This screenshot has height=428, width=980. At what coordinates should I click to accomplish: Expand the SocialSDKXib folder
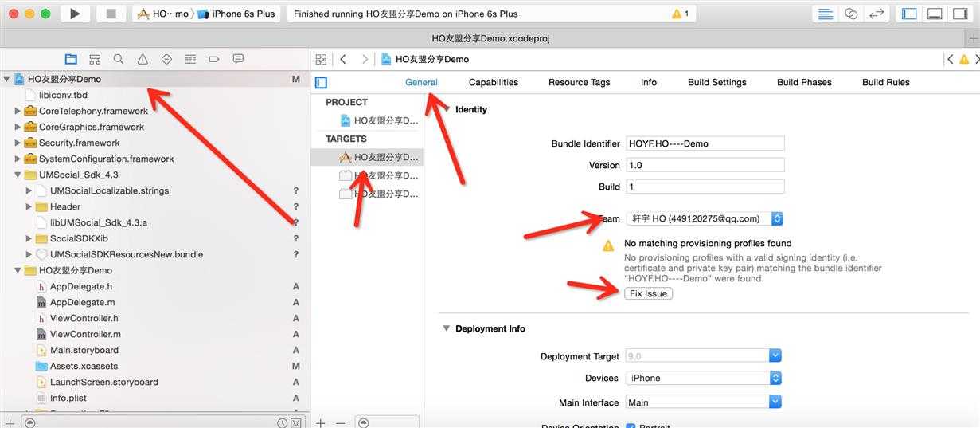(x=29, y=238)
